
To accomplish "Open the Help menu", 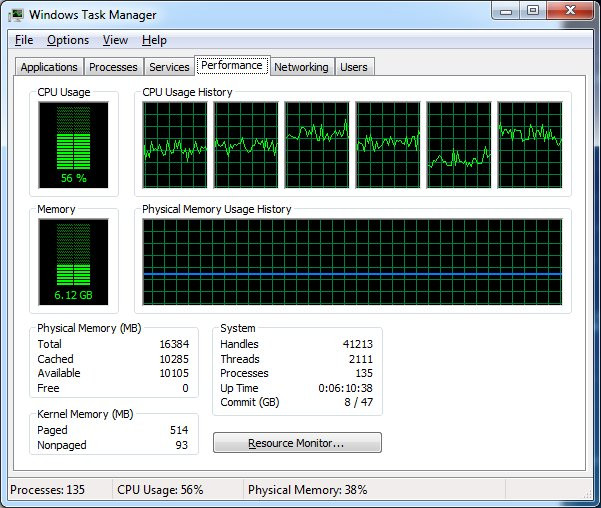I will (154, 40).
